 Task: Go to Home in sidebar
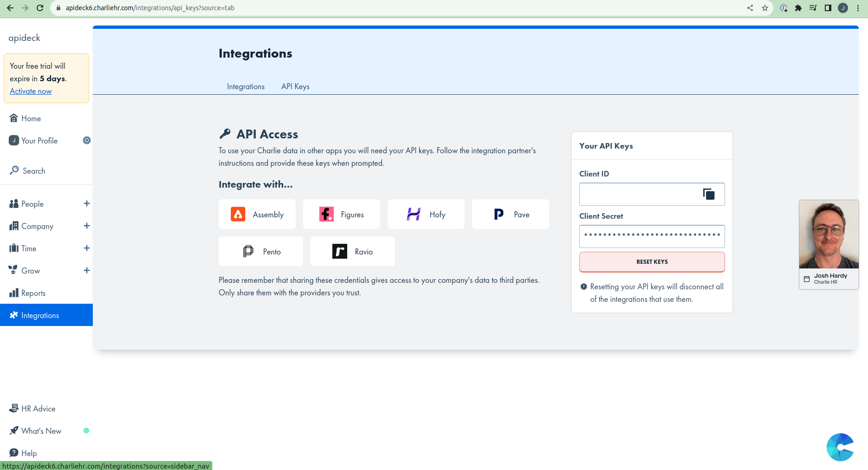coord(31,118)
